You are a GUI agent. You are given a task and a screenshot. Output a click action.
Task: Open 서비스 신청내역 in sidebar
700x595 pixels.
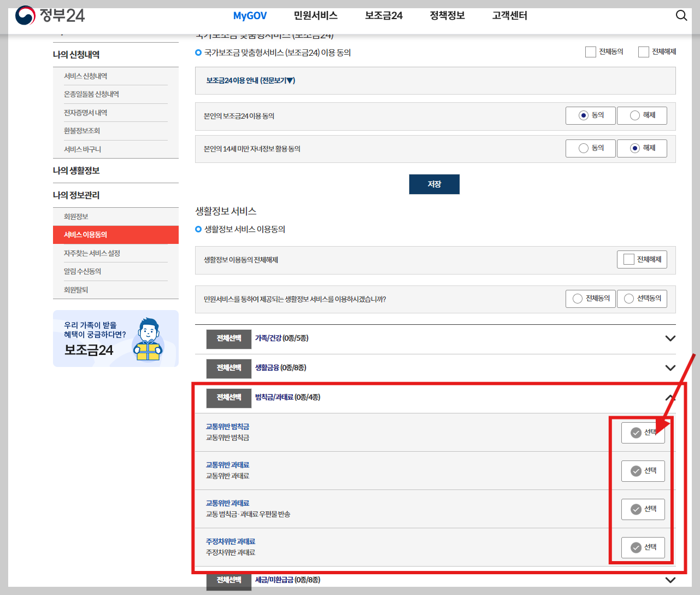(x=86, y=76)
